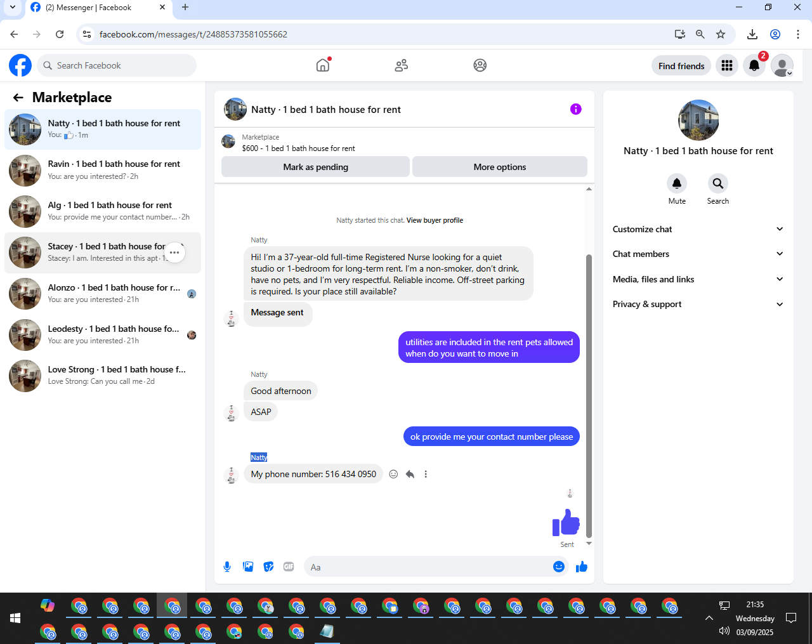Open a new browser tab

click(x=185, y=8)
